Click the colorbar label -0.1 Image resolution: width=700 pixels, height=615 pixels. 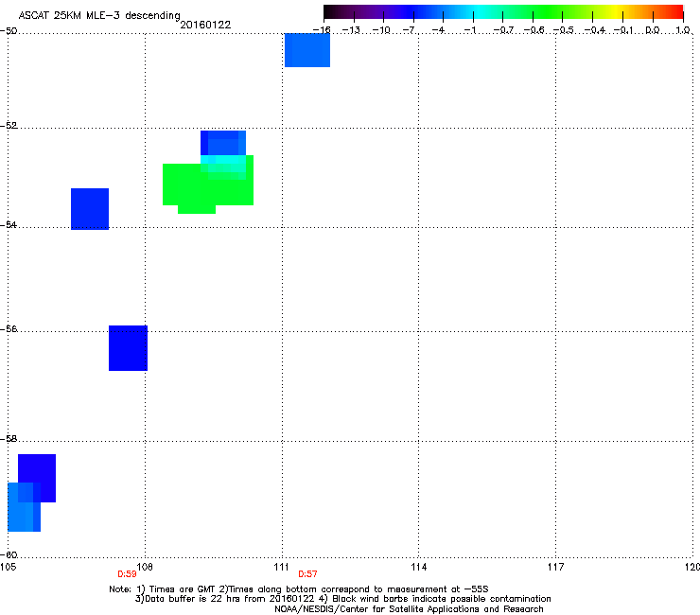tap(623, 30)
